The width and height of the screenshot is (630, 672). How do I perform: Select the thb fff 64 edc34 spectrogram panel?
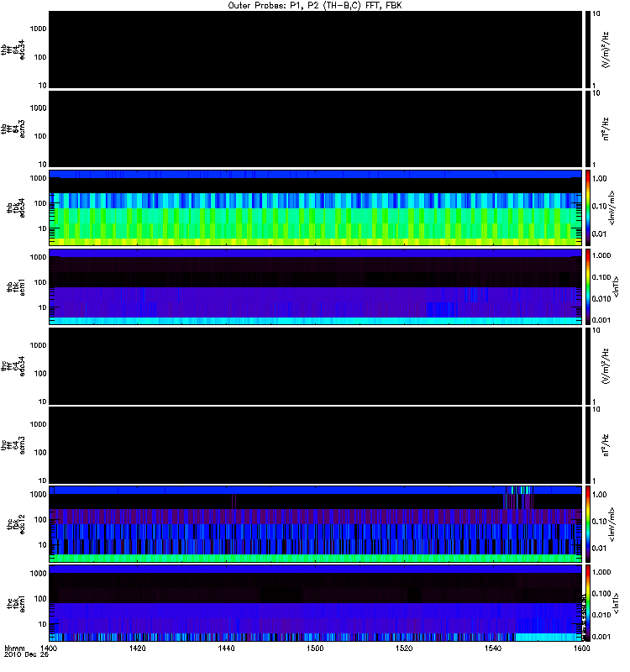click(315, 50)
